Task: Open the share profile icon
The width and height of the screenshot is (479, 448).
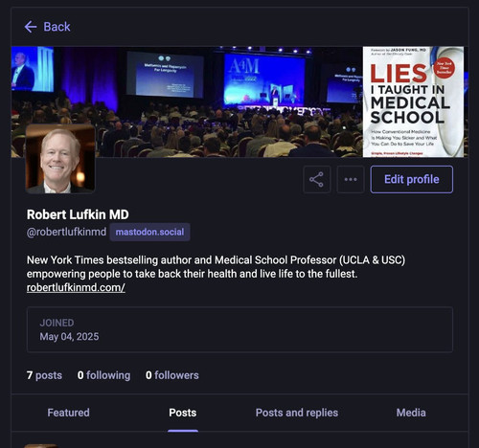Action: pyautogui.click(x=316, y=179)
